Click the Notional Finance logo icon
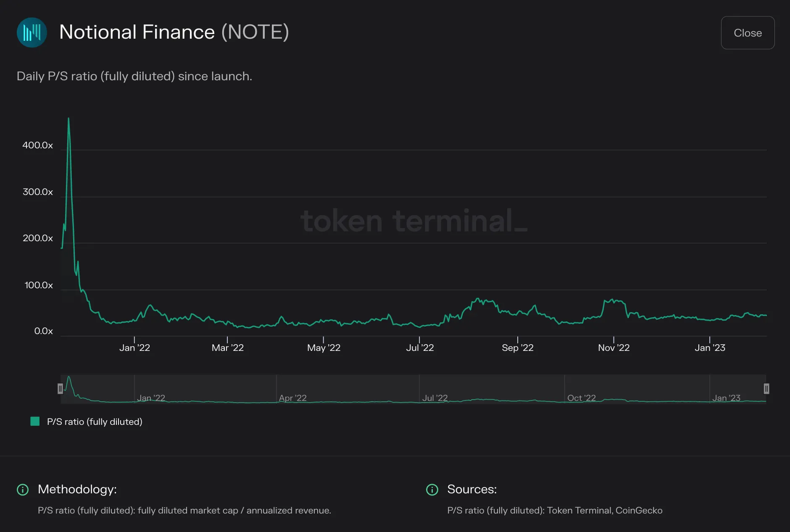790x532 pixels. pyautogui.click(x=32, y=32)
